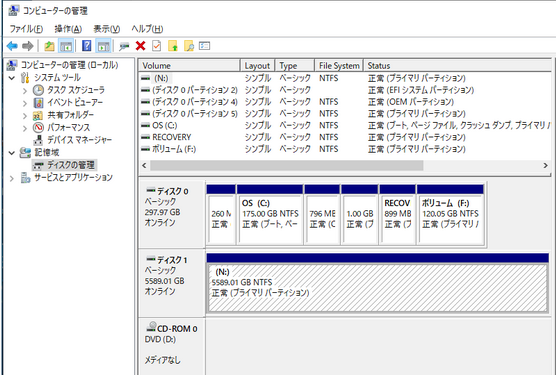The height and width of the screenshot is (375, 556).
Task: Sort by the Type column header
Action: pos(295,66)
